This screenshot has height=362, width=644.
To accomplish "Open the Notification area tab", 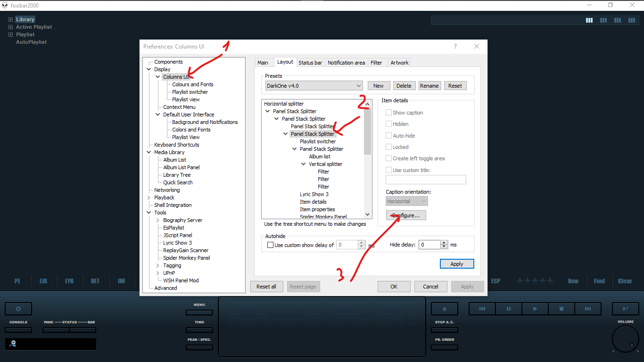I will click(x=346, y=63).
